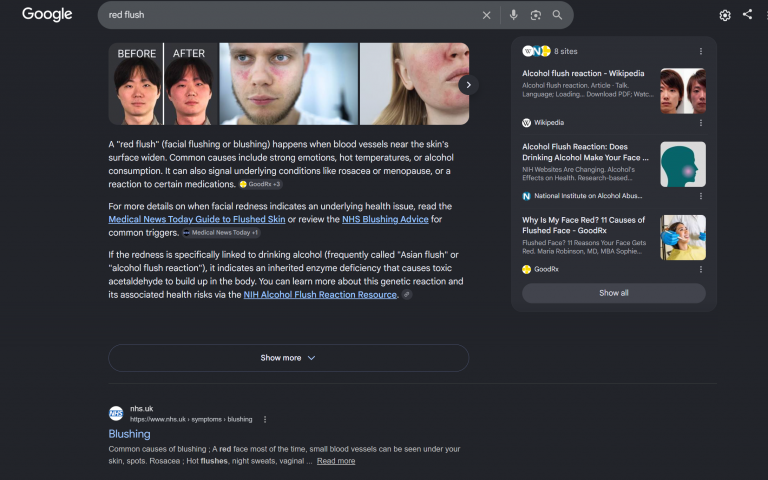Click Show all sources button
768x480 pixels.
click(614, 293)
